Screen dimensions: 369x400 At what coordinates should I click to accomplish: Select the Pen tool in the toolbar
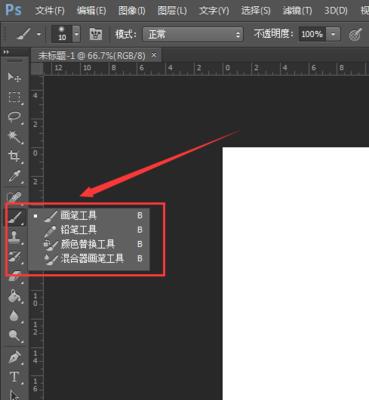14,358
